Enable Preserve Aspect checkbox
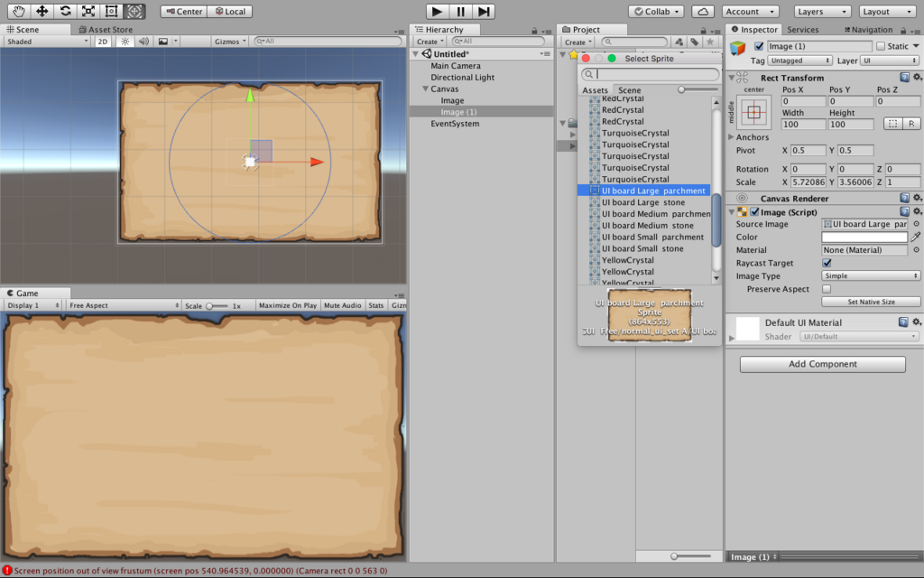Image resolution: width=924 pixels, height=578 pixels. point(827,289)
